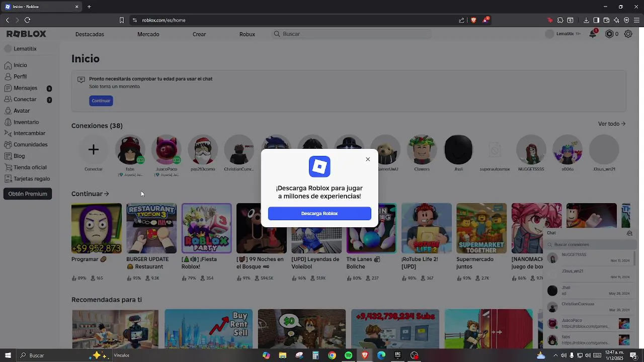Open the browser Downloads icon
This screenshot has height=362, width=644.
coord(586,20)
